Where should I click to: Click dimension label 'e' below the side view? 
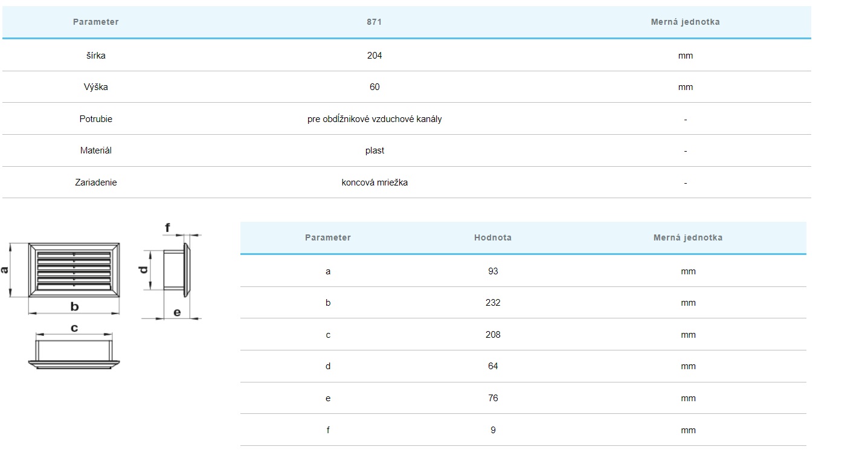pos(177,312)
